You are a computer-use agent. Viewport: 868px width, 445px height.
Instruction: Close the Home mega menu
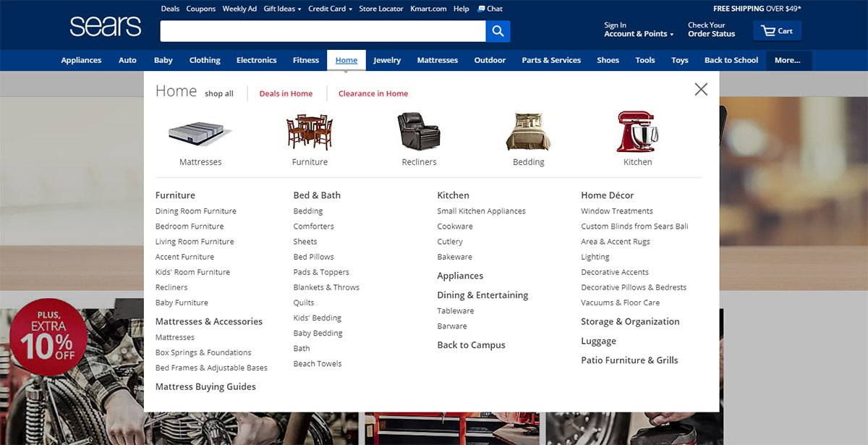pos(700,90)
